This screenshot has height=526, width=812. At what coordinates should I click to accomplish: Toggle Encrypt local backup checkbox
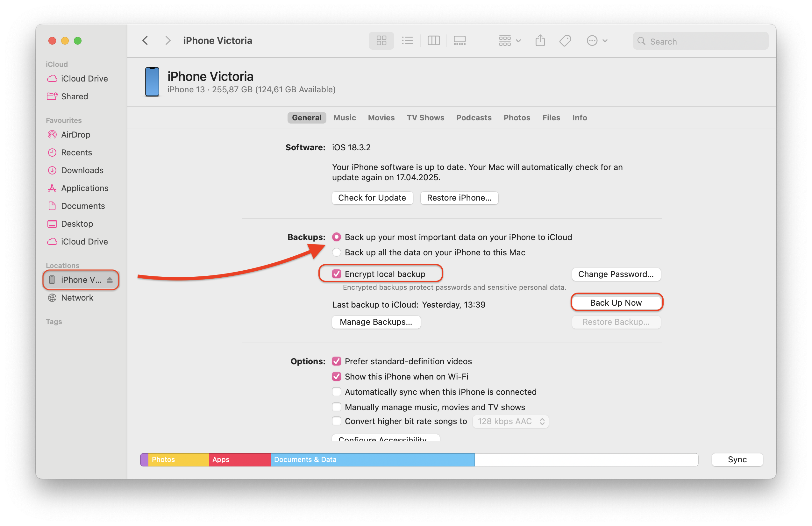(337, 274)
